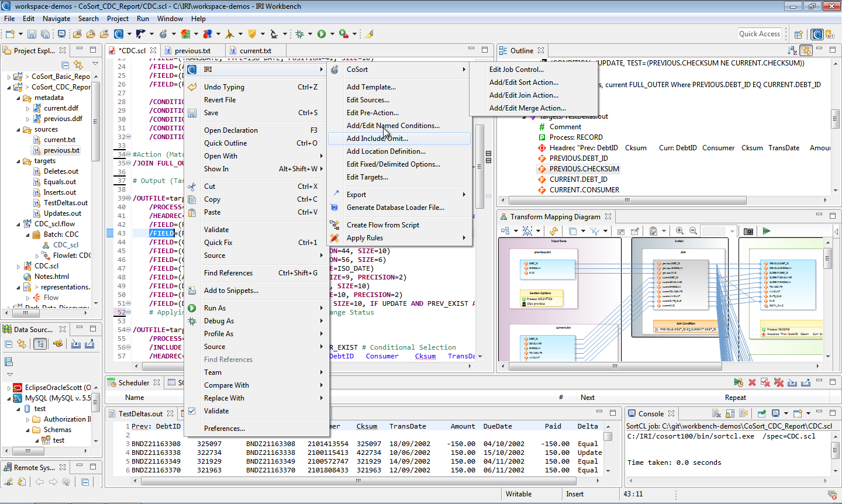The image size is (842, 504).
Task: Switch to the previous.txt editor tab
Action: (x=193, y=51)
